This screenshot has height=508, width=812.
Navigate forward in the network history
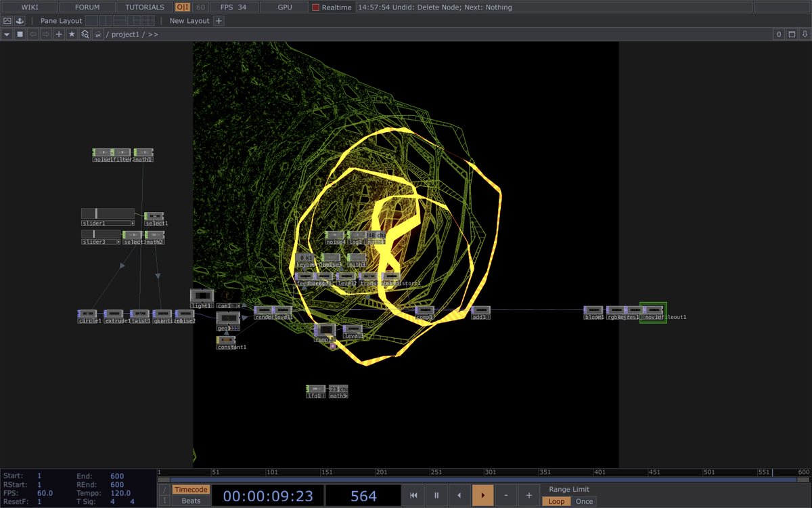(x=46, y=34)
